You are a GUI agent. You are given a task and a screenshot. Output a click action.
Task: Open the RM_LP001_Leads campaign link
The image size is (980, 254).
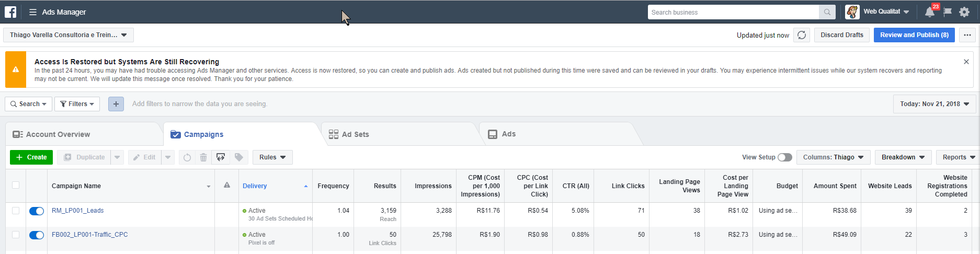(77, 211)
